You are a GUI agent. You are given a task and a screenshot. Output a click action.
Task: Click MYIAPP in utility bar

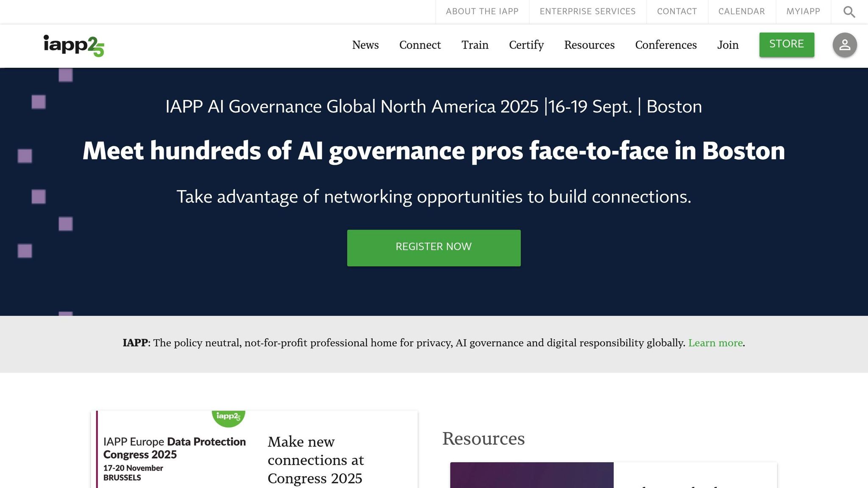coord(803,11)
